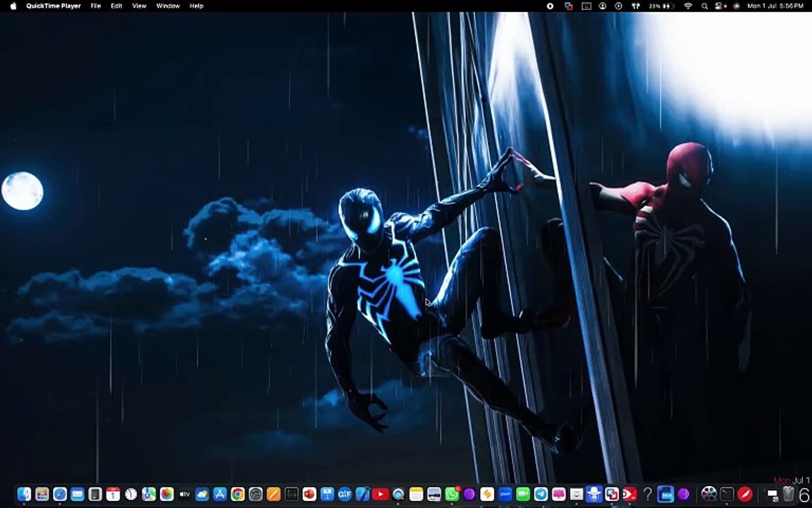Image resolution: width=812 pixels, height=508 pixels.
Task: Open Telegram from the Dock
Action: point(541,494)
